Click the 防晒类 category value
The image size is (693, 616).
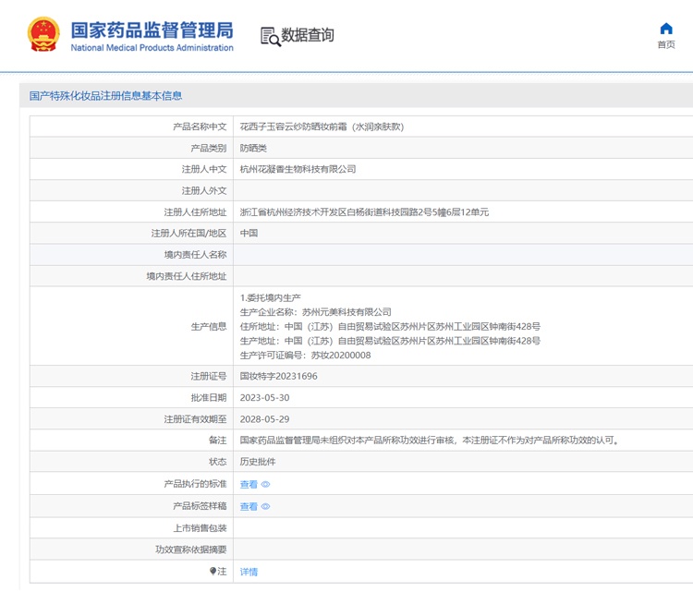[253, 148]
